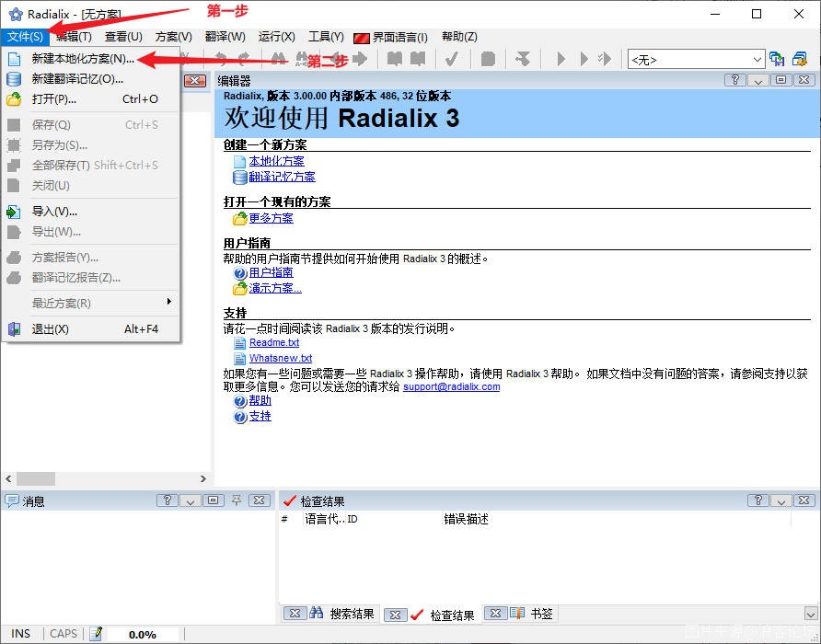Click the windows settings icon at toolbar end
The image size is (821, 644).
[800, 59]
